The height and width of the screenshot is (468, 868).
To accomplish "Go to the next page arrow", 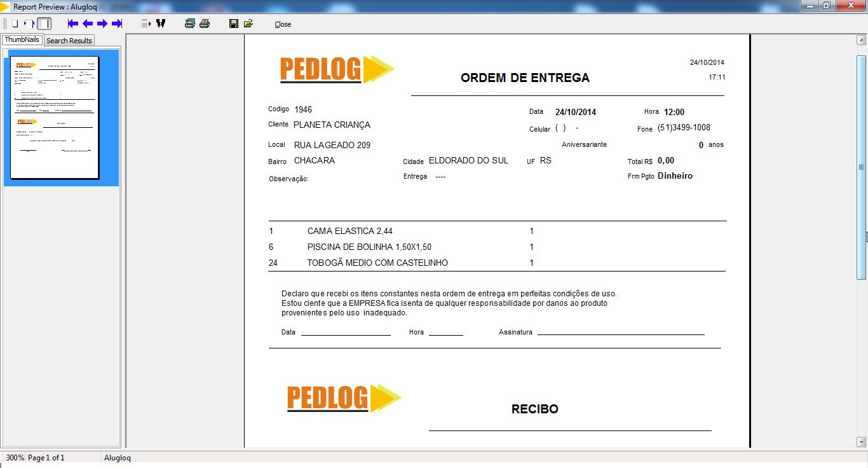I will [102, 24].
